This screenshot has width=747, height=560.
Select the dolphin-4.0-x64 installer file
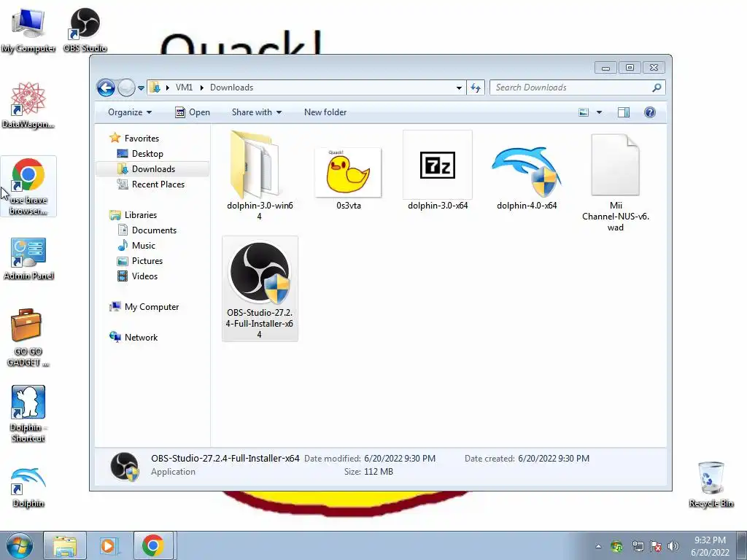[x=527, y=179]
